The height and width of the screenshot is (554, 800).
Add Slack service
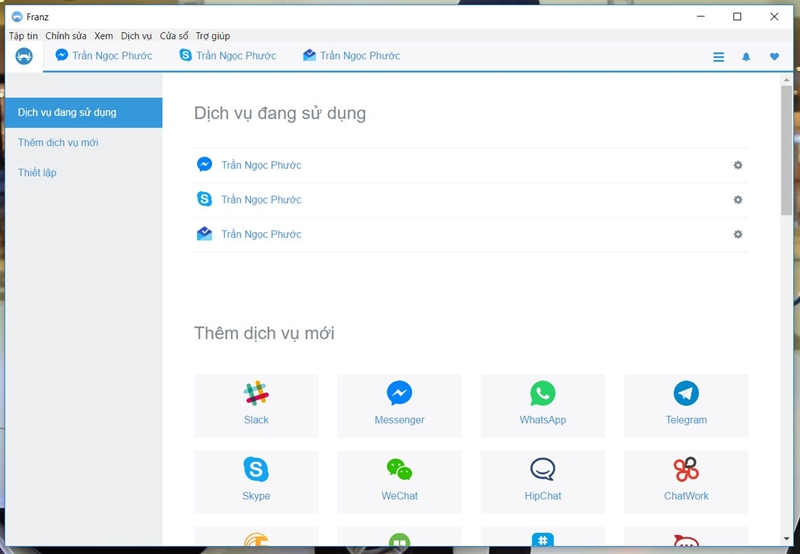(x=256, y=406)
